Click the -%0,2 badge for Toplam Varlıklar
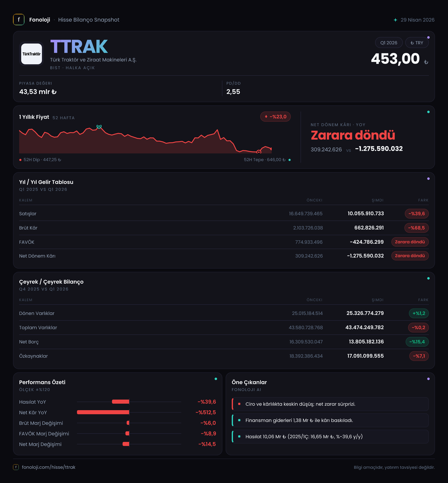The width and height of the screenshot is (448, 483). pos(418,328)
